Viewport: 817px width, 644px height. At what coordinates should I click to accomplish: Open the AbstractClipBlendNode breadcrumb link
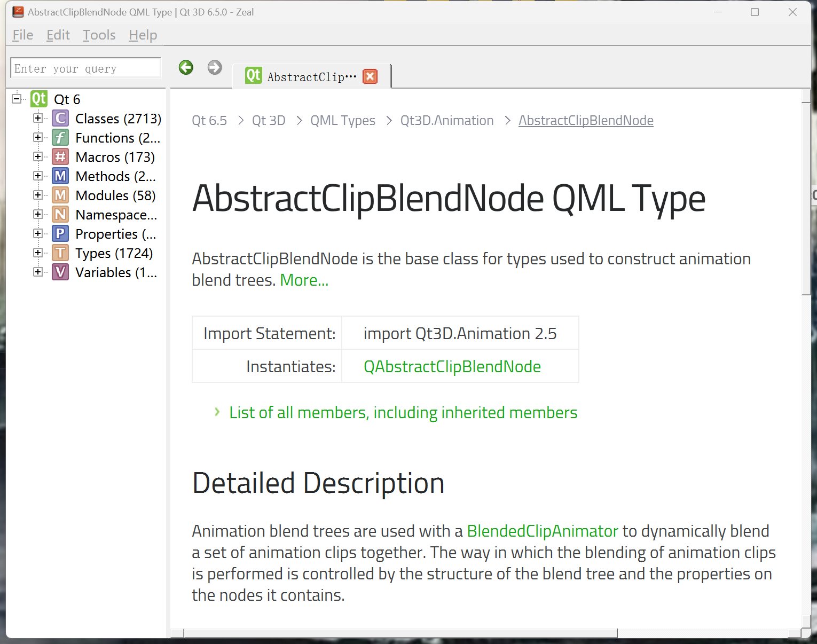tap(586, 121)
